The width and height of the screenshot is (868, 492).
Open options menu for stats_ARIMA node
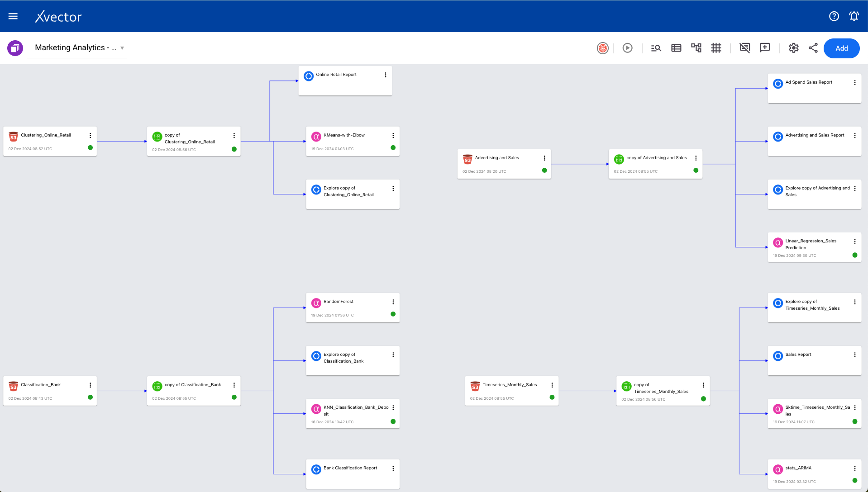click(854, 468)
